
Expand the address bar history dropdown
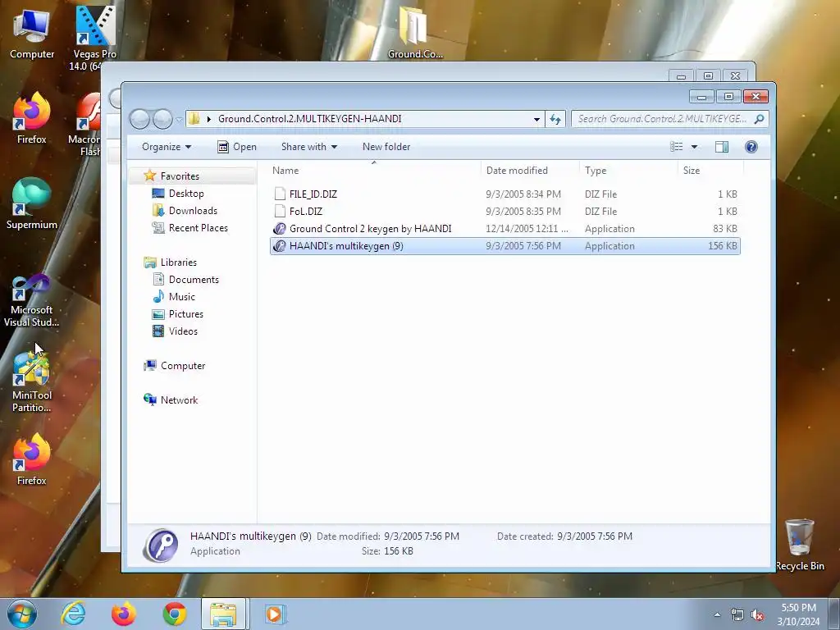pyautogui.click(x=536, y=119)
